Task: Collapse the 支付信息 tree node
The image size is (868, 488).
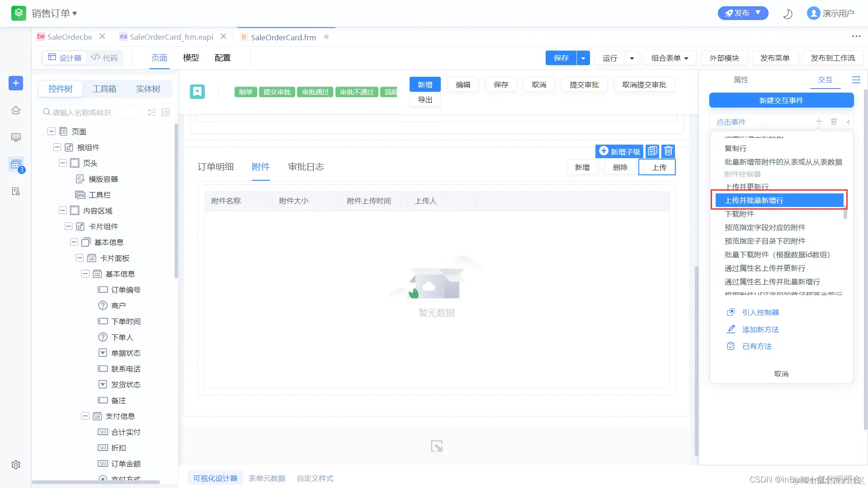Action: 85,416
